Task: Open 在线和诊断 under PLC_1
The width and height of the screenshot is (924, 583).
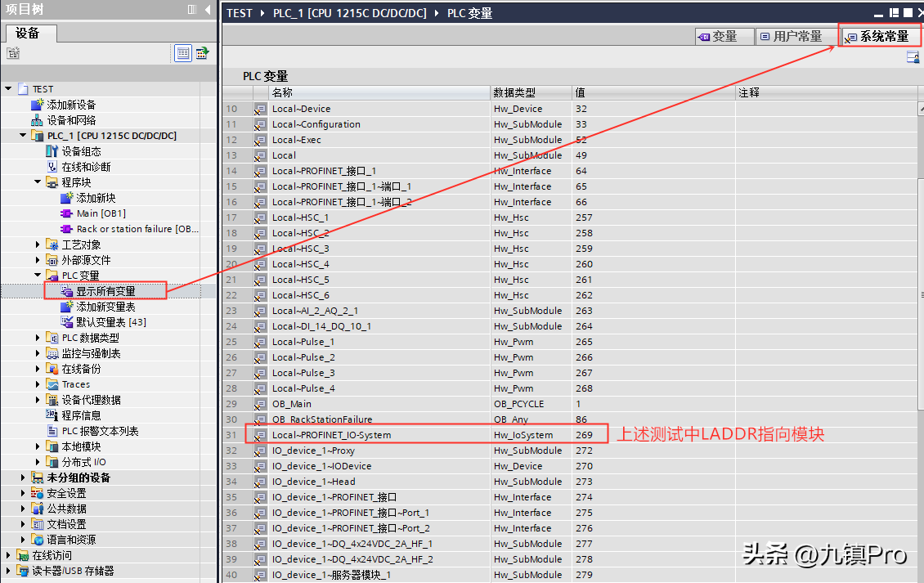Action: point(85,167)
